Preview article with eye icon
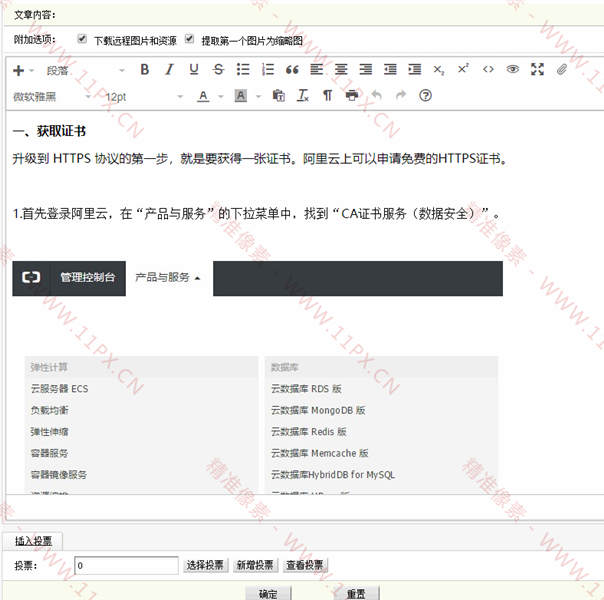 coord(513,69)
